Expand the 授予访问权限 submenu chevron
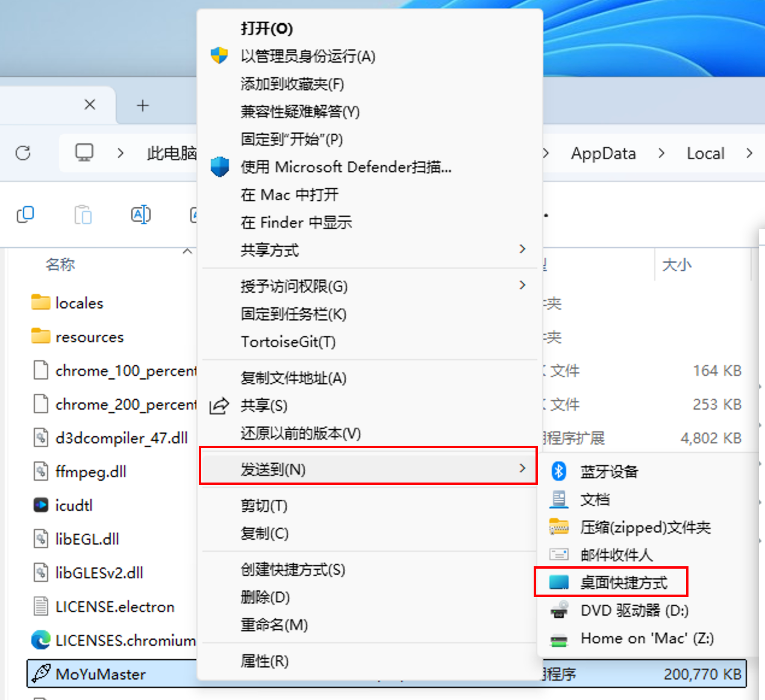The image size is (765, 700). tap(522, 285)
